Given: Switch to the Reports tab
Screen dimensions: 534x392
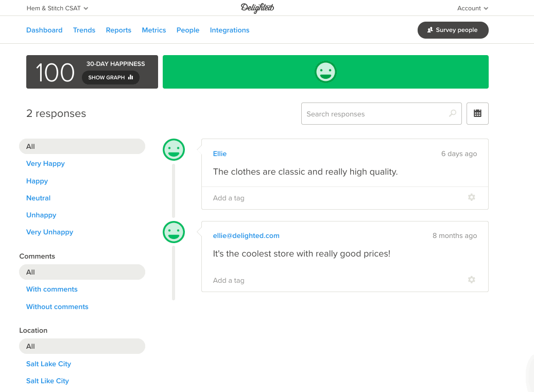Looking at the screenshot, I should point(118,30).
